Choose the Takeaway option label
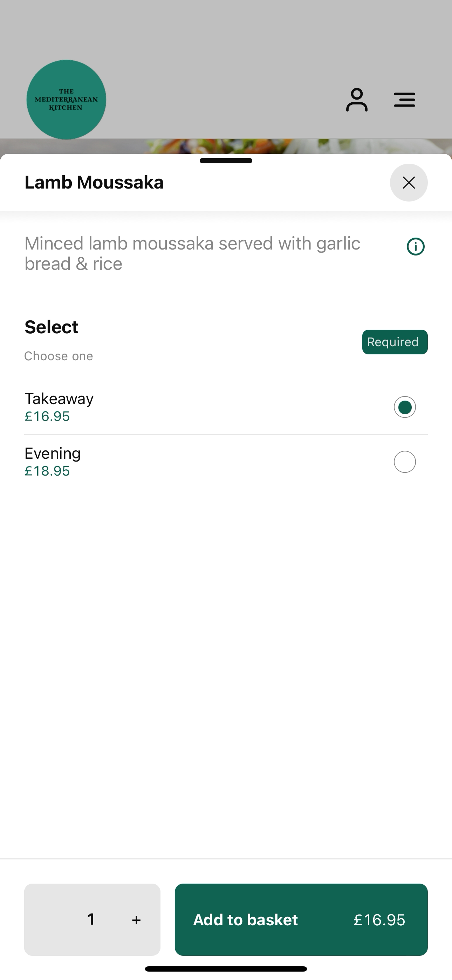The image size is (452, 980). [59, 399]
